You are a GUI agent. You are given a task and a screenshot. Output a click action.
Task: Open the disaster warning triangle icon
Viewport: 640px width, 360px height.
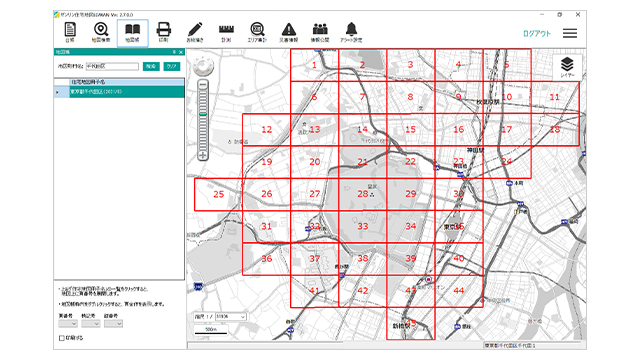(x=289, y=32)
